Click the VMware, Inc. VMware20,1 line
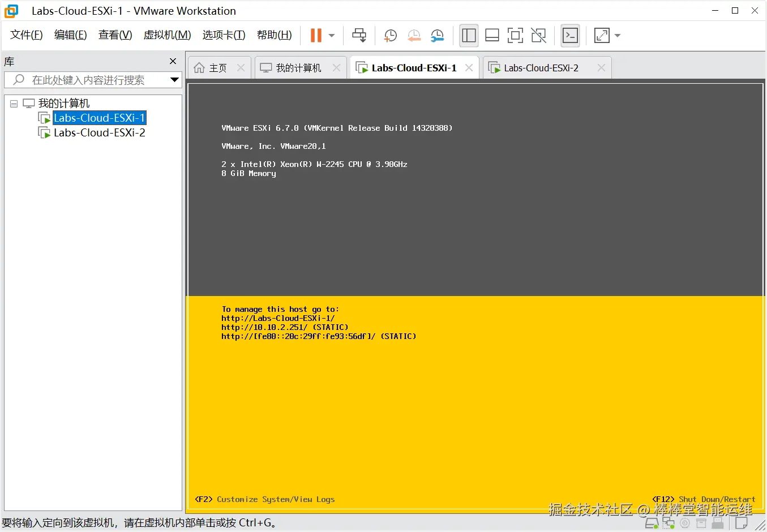Screen dimensions: 767x532 point(273,146)
